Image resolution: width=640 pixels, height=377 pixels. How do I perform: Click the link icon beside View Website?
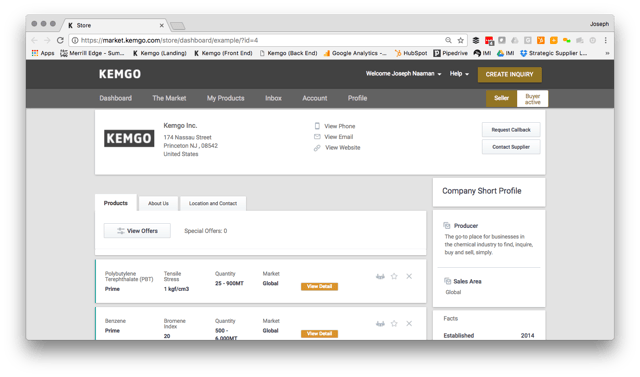tap(317, 148)
